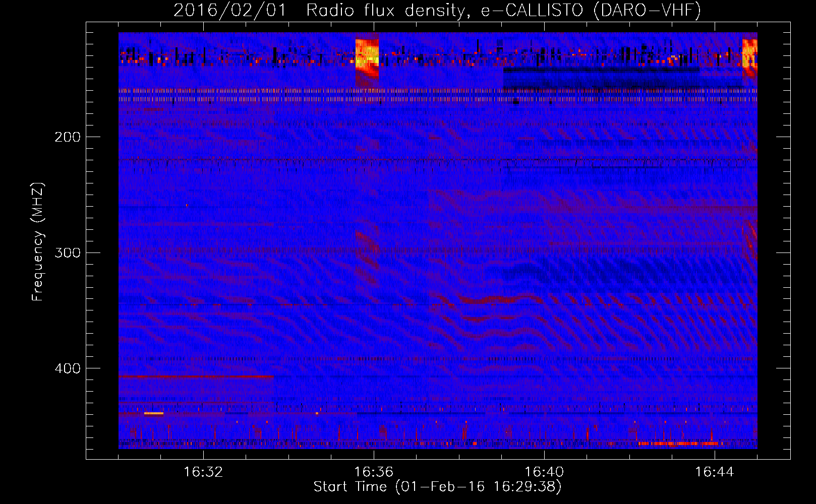Click the 16:36 time tick label
Viewport: 816px width, 504px height.
pyautogui.click(x=374, y=472)
